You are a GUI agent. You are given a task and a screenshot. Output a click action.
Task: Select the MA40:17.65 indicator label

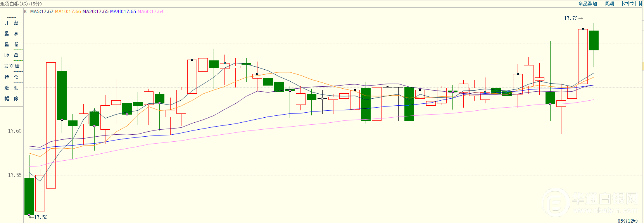tap(123, 12)
